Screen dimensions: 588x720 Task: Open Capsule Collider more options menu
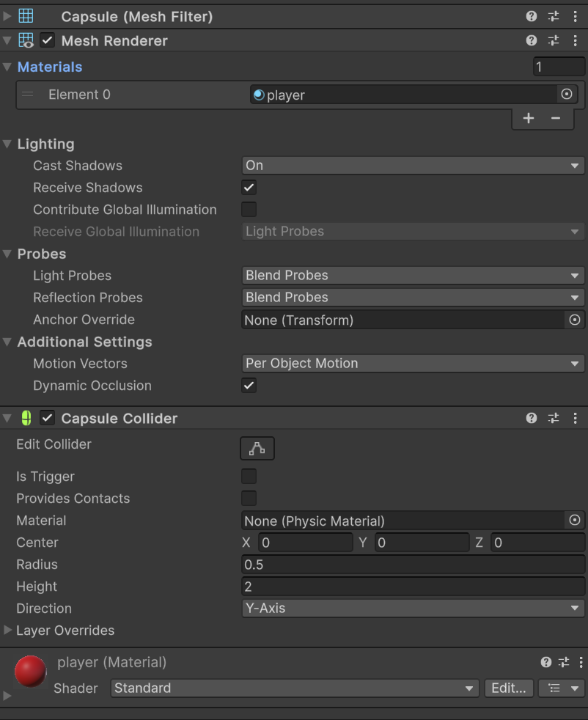point(575,418)
